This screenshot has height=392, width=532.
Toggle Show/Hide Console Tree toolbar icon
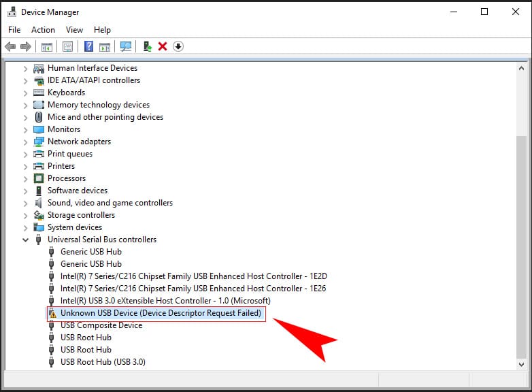coord(47,46)
